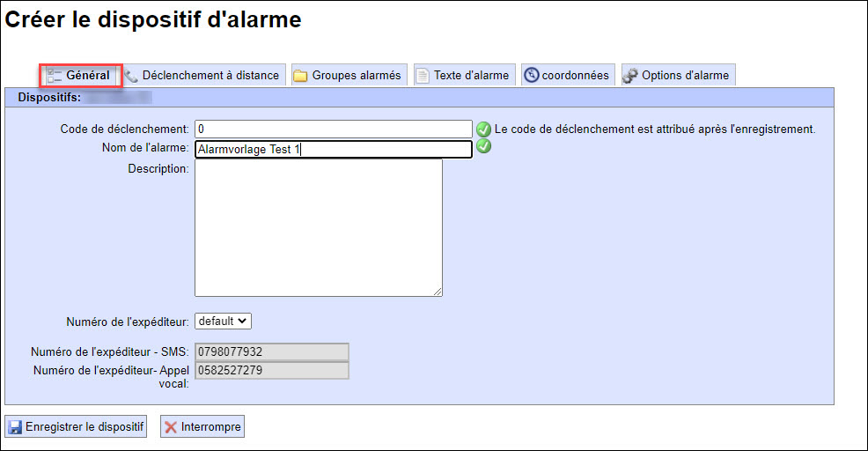
Task: Click the phone icon for Déclenchement à distance
Action: (131, 76)
